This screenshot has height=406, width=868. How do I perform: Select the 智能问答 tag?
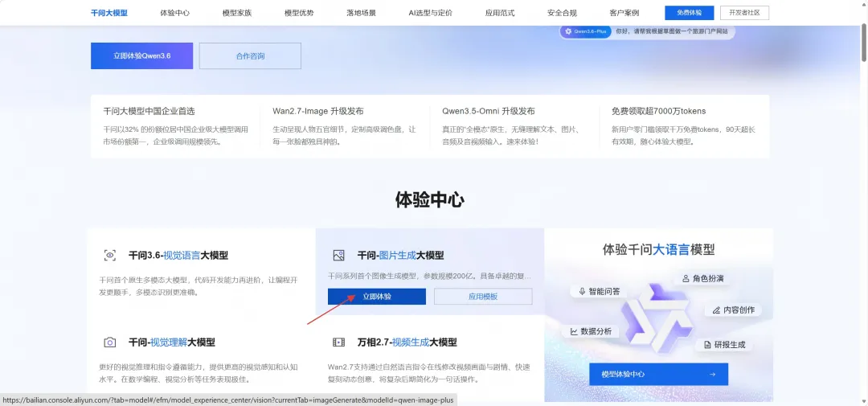(x=599, y=291)
